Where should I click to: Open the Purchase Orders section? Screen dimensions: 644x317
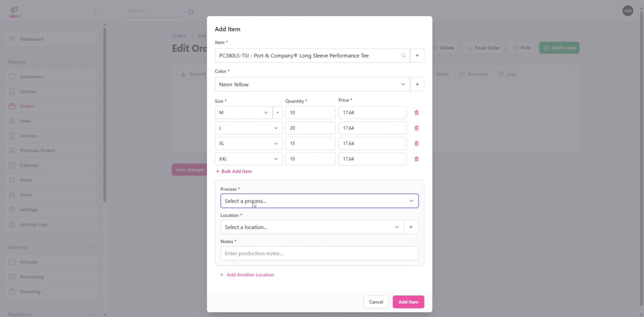pyautogui.click(x=37, y=150)
